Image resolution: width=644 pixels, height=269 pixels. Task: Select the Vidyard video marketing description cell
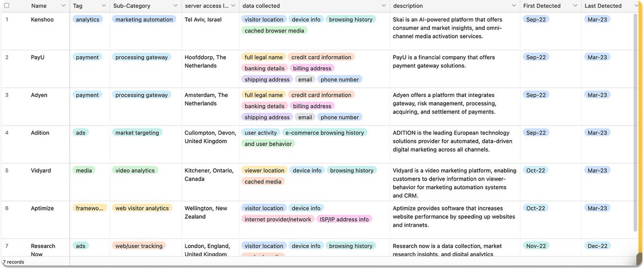pos(455,182)
